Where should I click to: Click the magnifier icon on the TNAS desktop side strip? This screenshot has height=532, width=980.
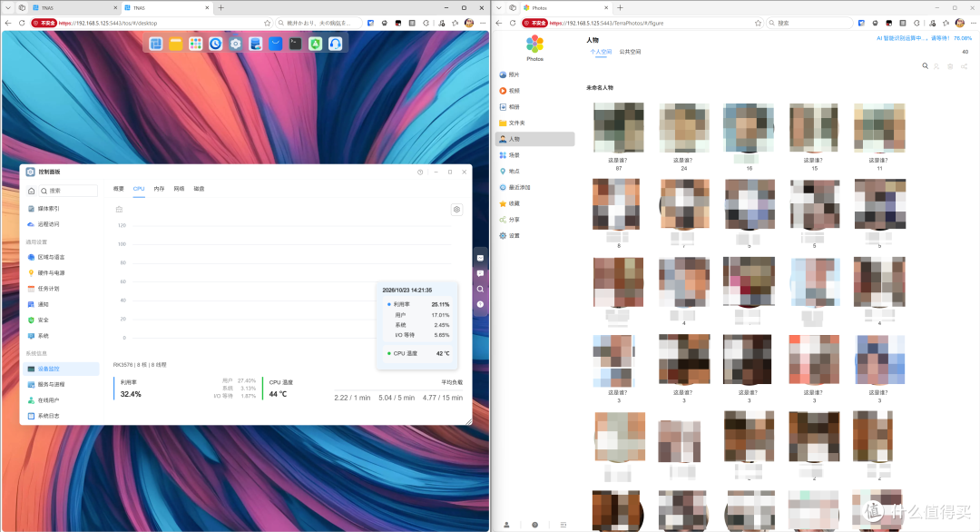tap(480, 289)
